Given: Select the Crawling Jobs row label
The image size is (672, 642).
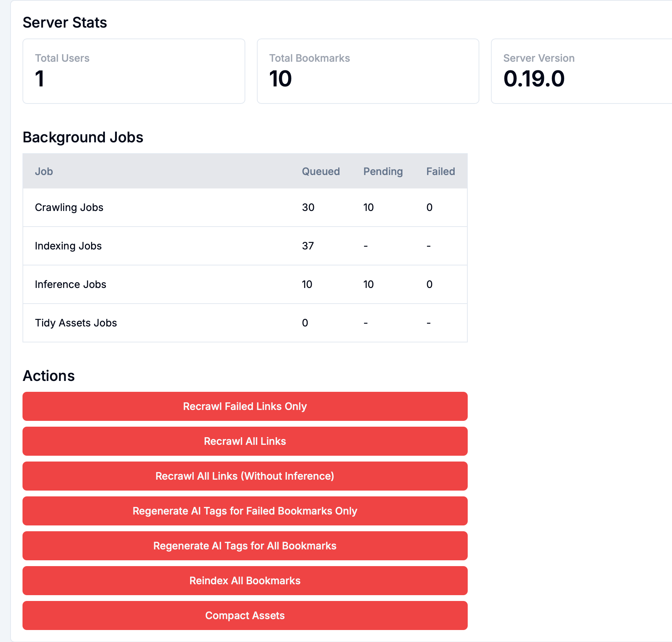Looking at the screenshot, I should pyautogui.click(x=69, y=207).
